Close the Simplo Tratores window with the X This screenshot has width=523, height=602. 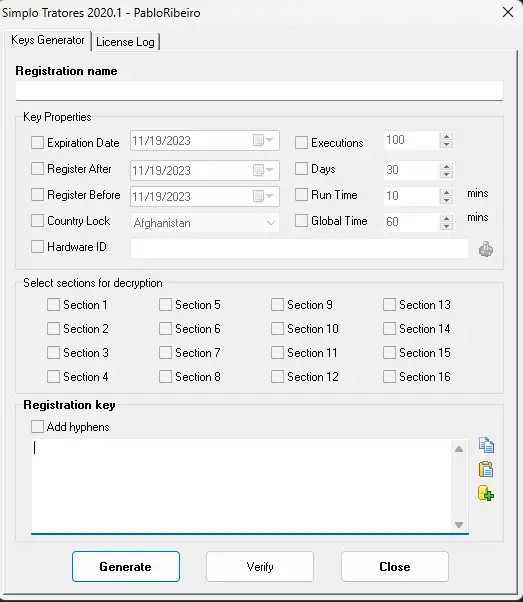508,12
